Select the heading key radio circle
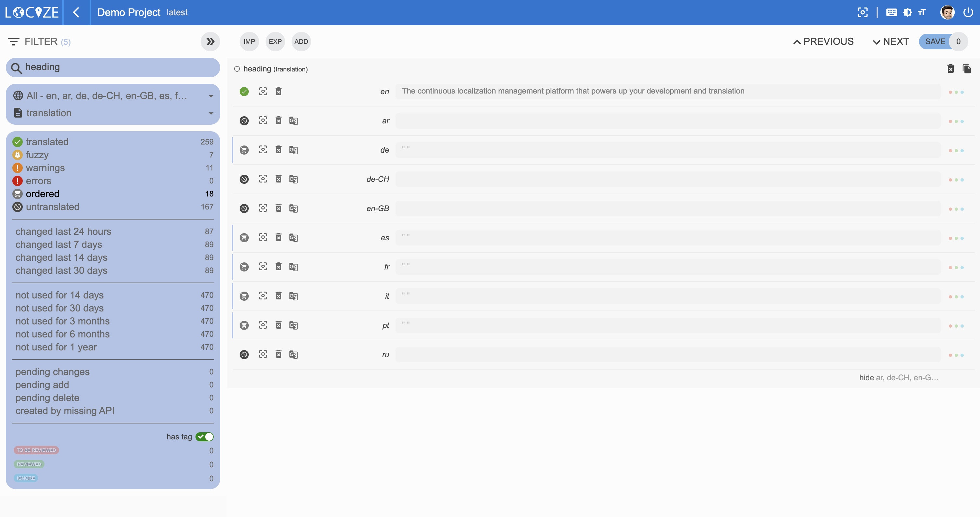Image resolution: width=980 pixels, height=517 pixels. pyautogui.click(x=237, y=69)
